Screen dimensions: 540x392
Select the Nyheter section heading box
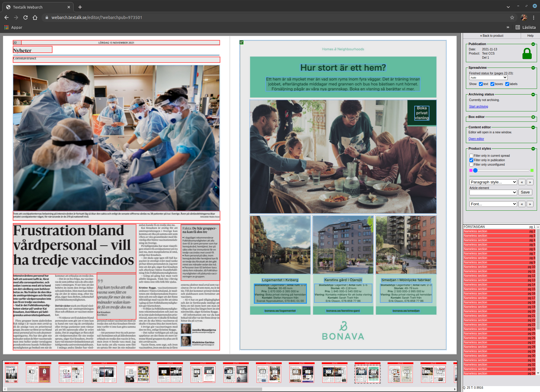click(33, 50)
